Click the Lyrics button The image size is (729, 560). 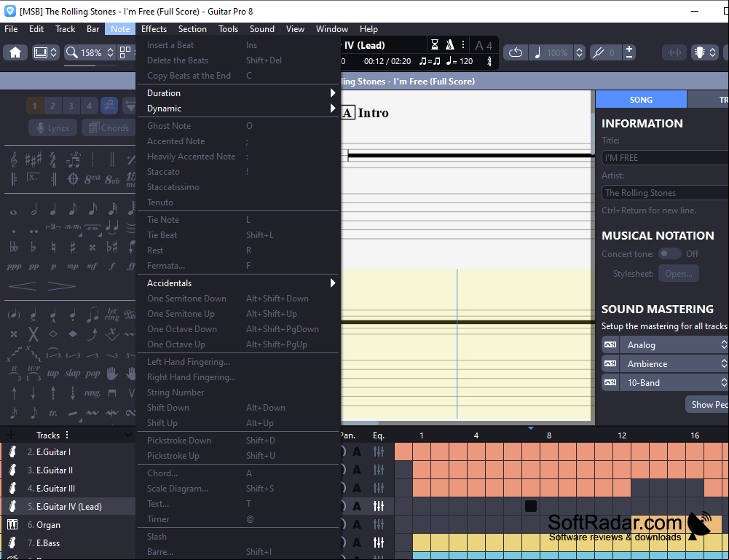[53, 127]
